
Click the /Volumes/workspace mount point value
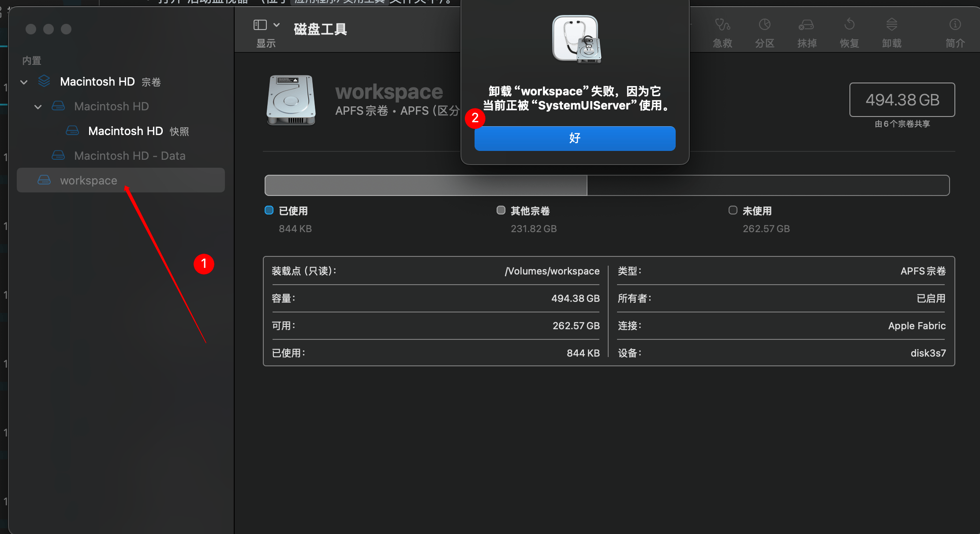(x=552, y=271)
